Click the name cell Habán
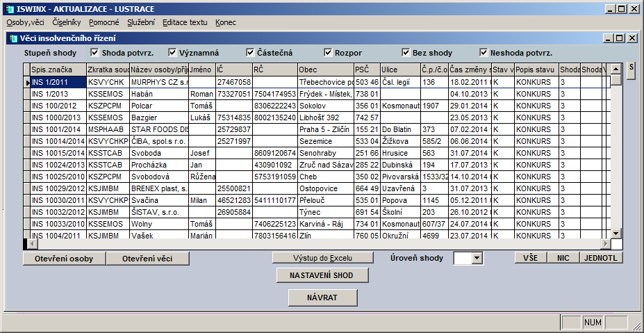 click(159, 94)
